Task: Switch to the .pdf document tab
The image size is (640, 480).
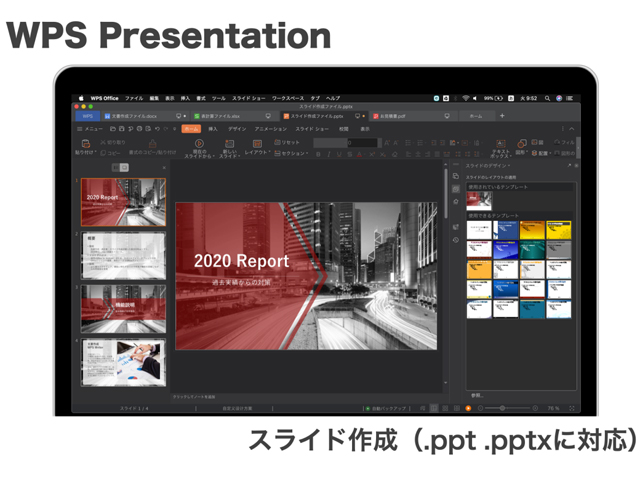Action: tap(411, 116)
